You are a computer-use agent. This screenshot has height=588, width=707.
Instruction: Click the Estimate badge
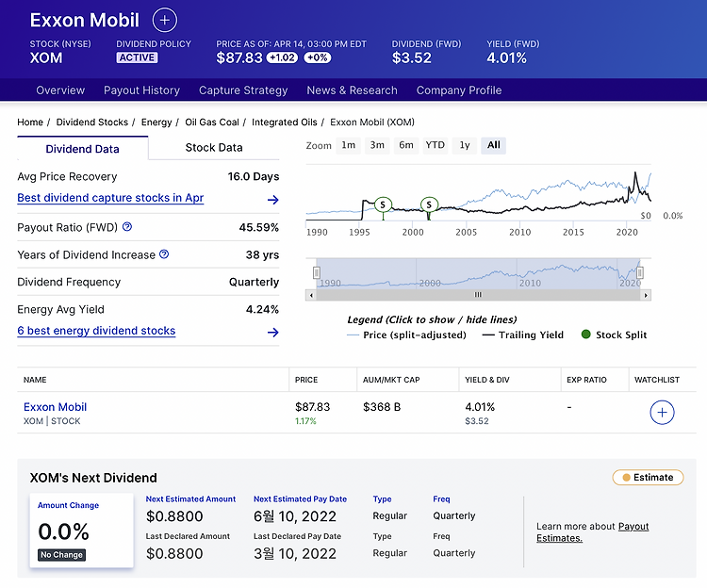(x=648, y=477)
